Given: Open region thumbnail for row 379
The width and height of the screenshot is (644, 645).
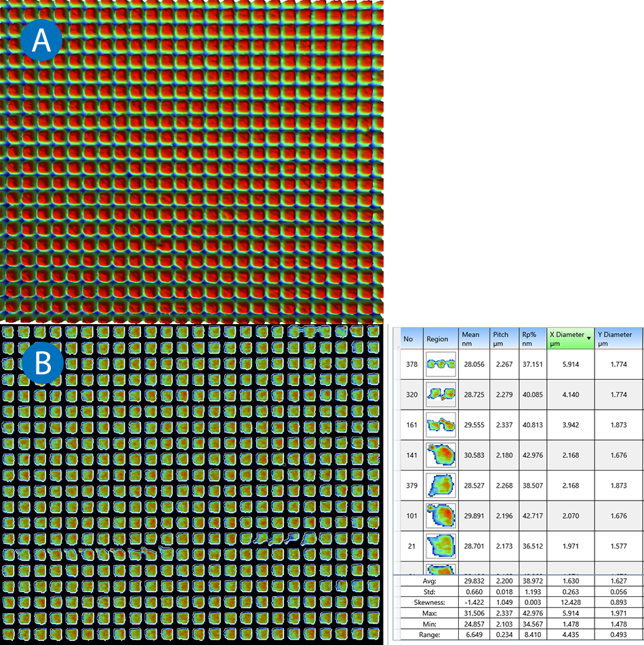Looking at the screenshot, I should pyautogui.click(x=441, y=486).
